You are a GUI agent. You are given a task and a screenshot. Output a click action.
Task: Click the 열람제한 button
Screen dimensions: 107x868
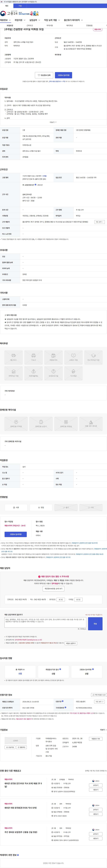22,747
